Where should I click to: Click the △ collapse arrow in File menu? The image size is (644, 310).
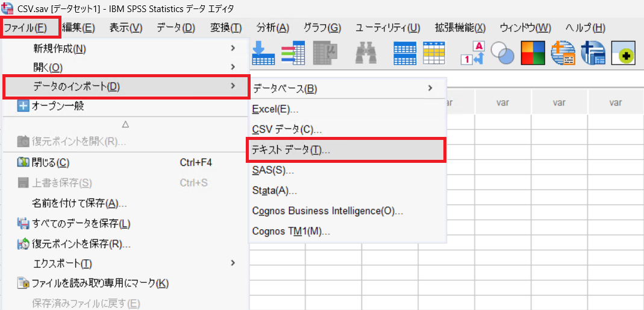click(x=126, y=124)
